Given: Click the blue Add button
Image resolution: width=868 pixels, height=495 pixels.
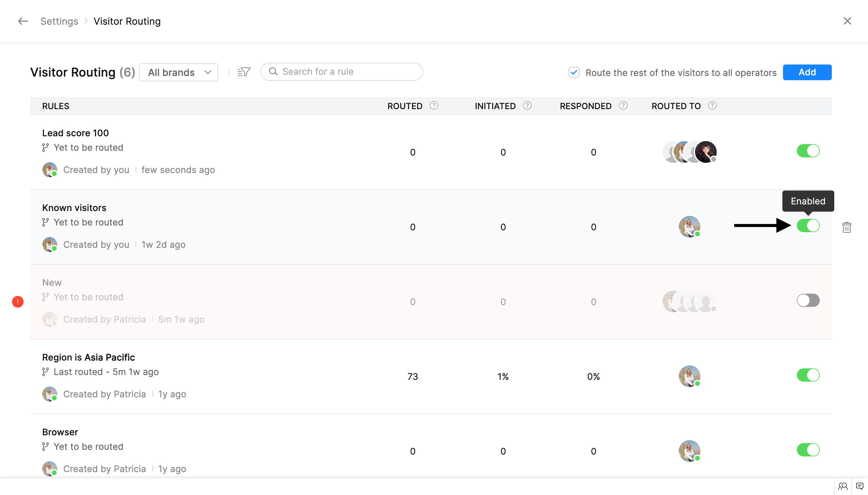Looking at the screenshot, I should [807, 72].
